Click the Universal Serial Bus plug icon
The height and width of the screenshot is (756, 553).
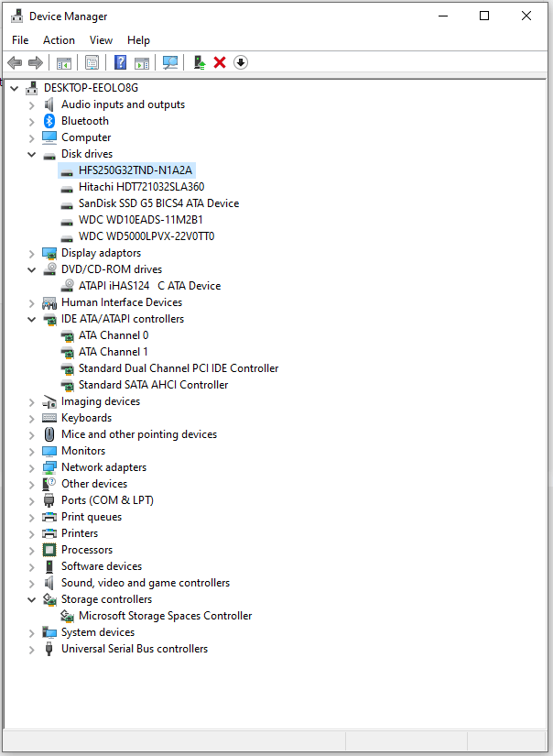pos(49,649)
